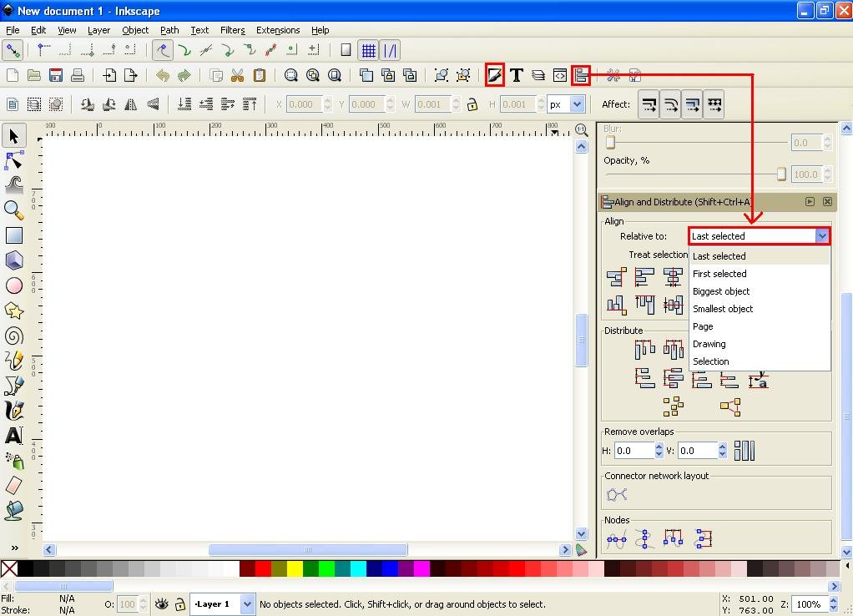Image resolution: width=853 pixels, height=616 pixels.
Task: Select the Spray tool
Action: click(13, 461)
